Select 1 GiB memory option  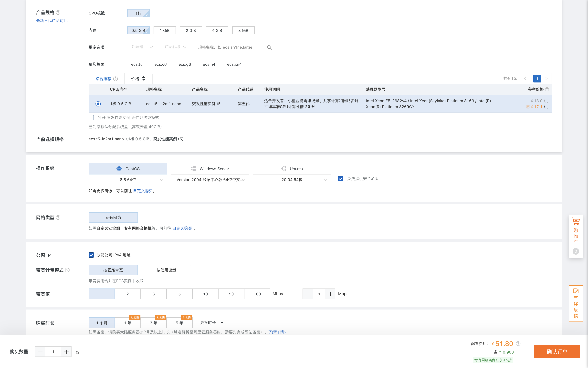click(x=165, y=30)
